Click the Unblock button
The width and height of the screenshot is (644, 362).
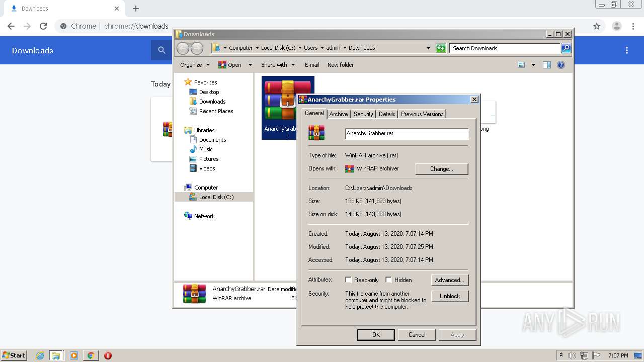pos(450,296)
